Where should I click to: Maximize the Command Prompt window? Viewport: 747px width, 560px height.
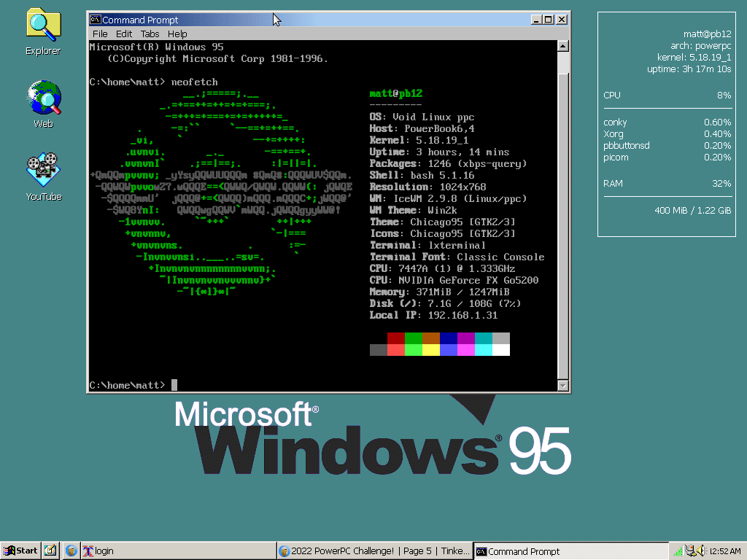pyautogui.click(x=549, y=20)
